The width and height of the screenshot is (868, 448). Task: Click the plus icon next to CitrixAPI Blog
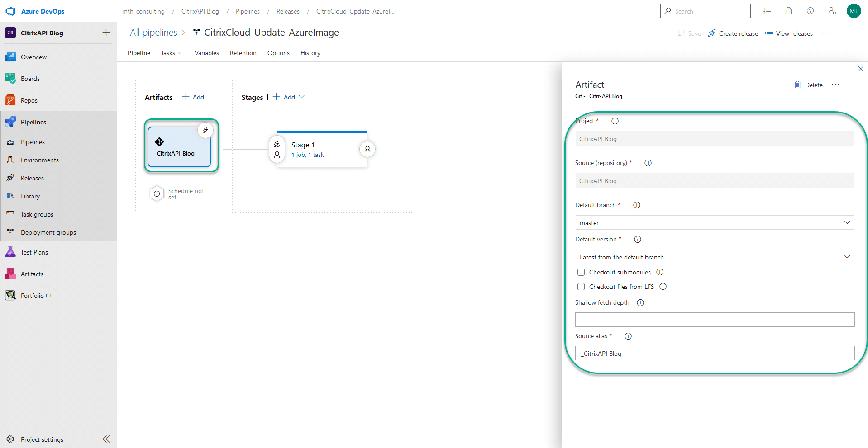(106, 33)
